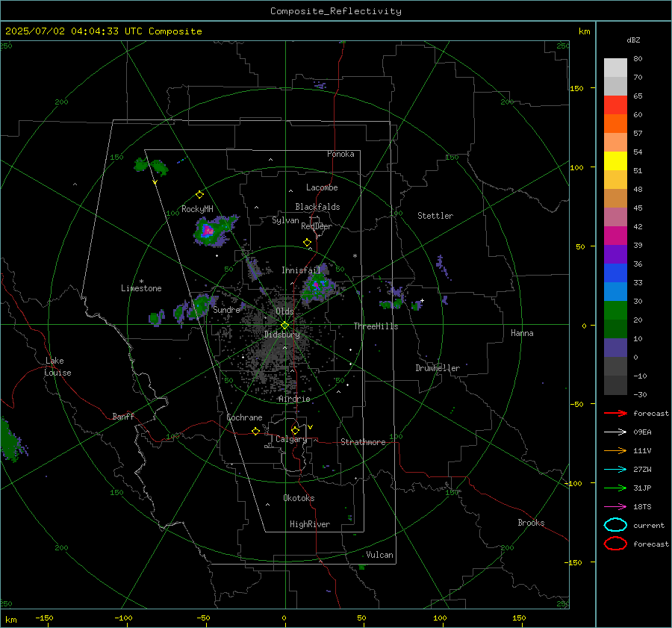
Task: Click the dBZ legend heading
Action: coord(633,40)
